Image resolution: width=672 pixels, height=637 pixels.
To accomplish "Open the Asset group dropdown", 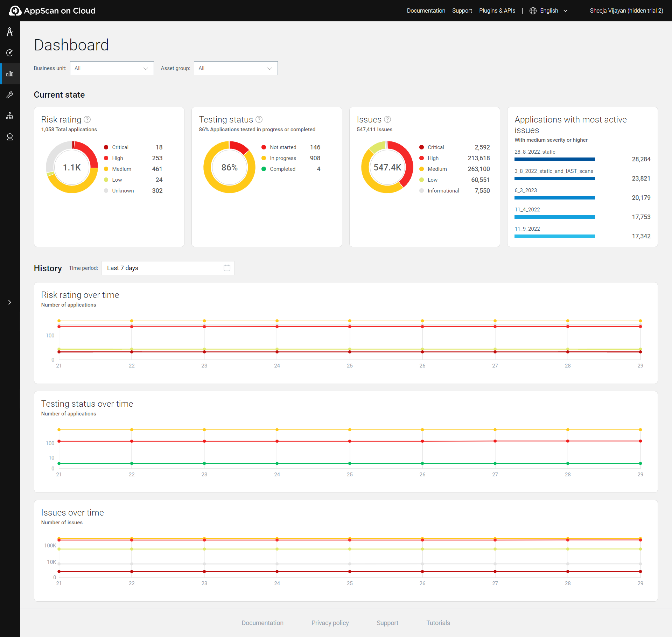I will 236,68.
